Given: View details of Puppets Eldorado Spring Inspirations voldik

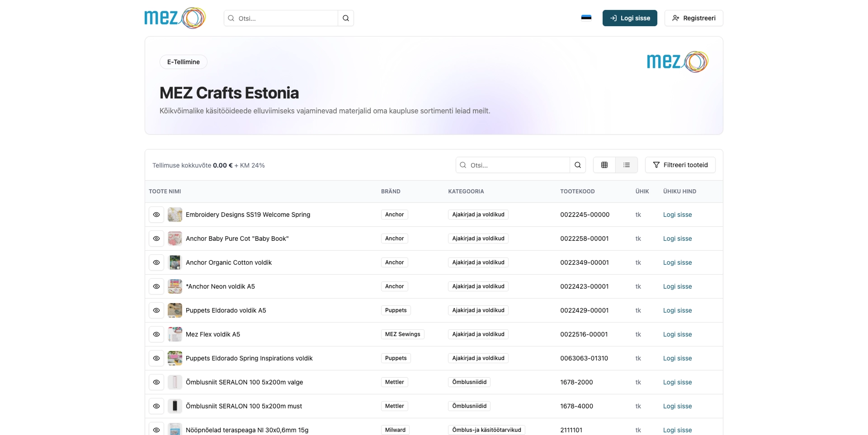Looking at the screenshot, I should [156, 358].
